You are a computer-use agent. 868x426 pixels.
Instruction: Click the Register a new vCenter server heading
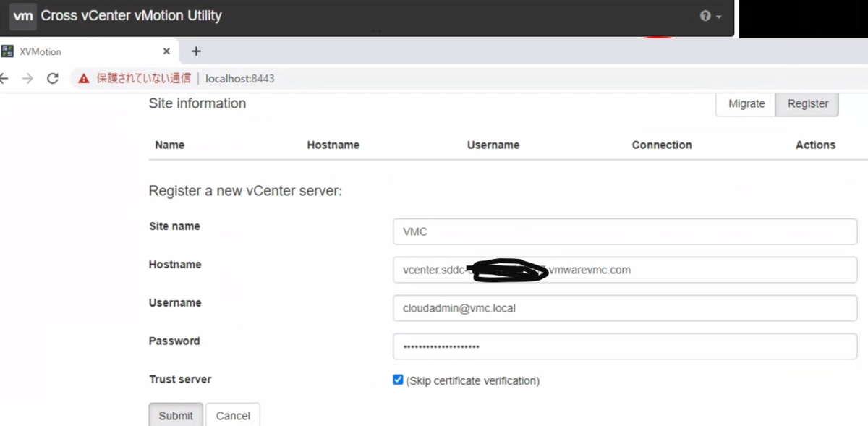pos(245,191)
